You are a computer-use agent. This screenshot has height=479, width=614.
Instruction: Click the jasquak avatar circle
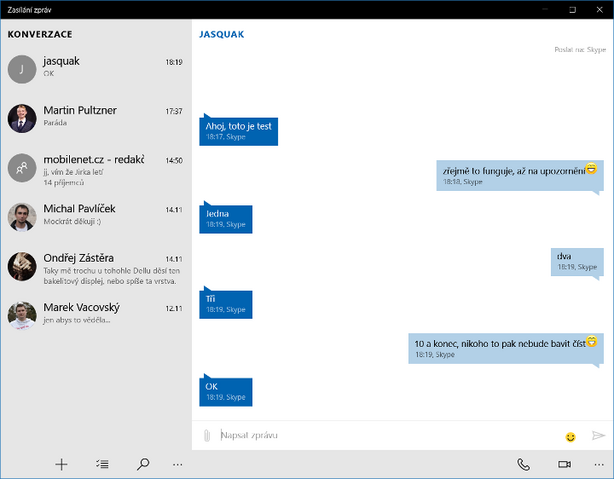[x=22, y=69]
